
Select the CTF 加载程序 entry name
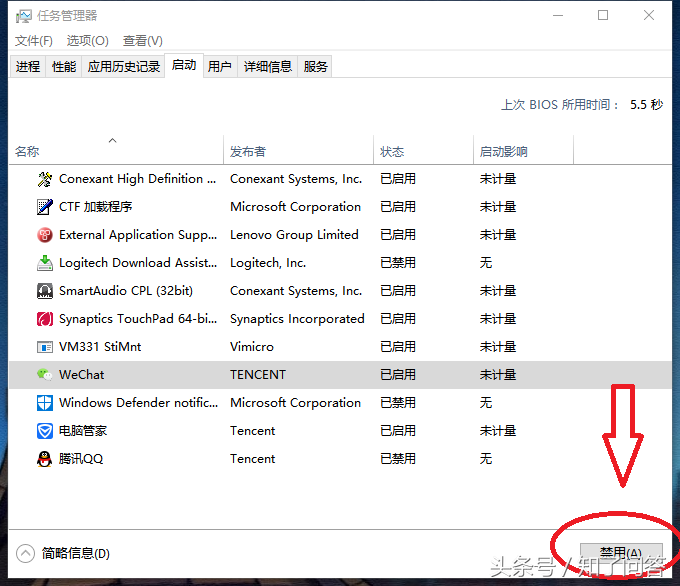click(x=95, y=207)
